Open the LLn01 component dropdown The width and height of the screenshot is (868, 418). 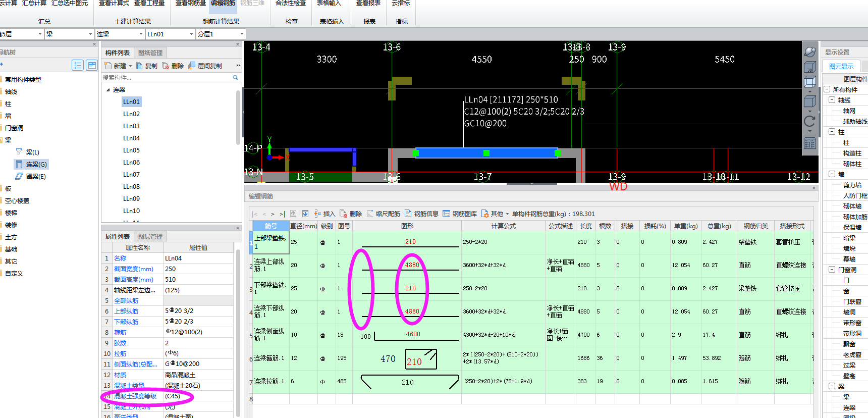[x=191, y=34]
